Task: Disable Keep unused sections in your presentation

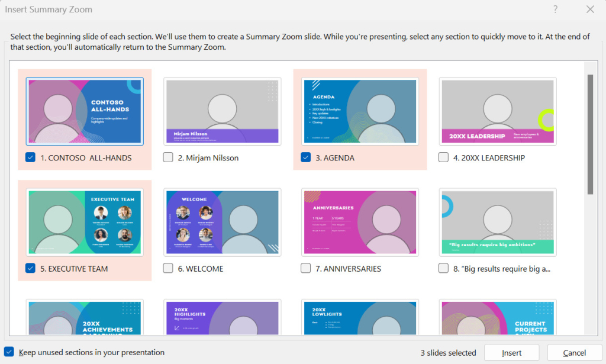Action: tap(8, 352)
